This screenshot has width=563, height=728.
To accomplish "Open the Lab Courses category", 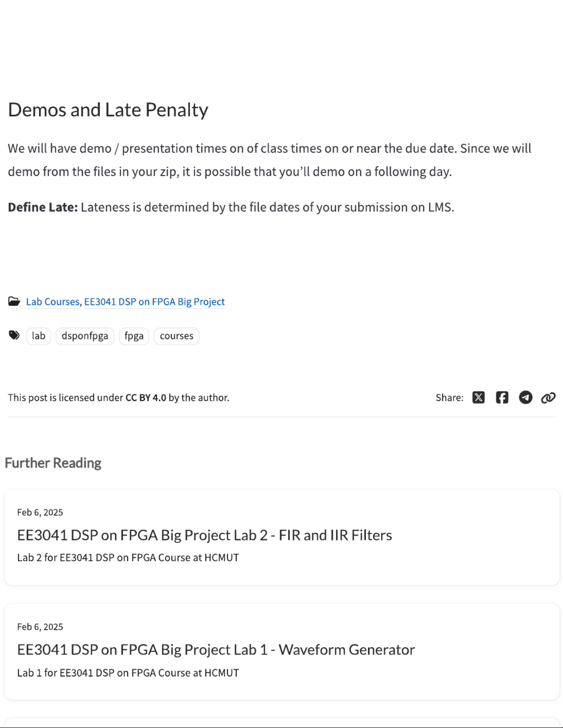I will (53, 302).
